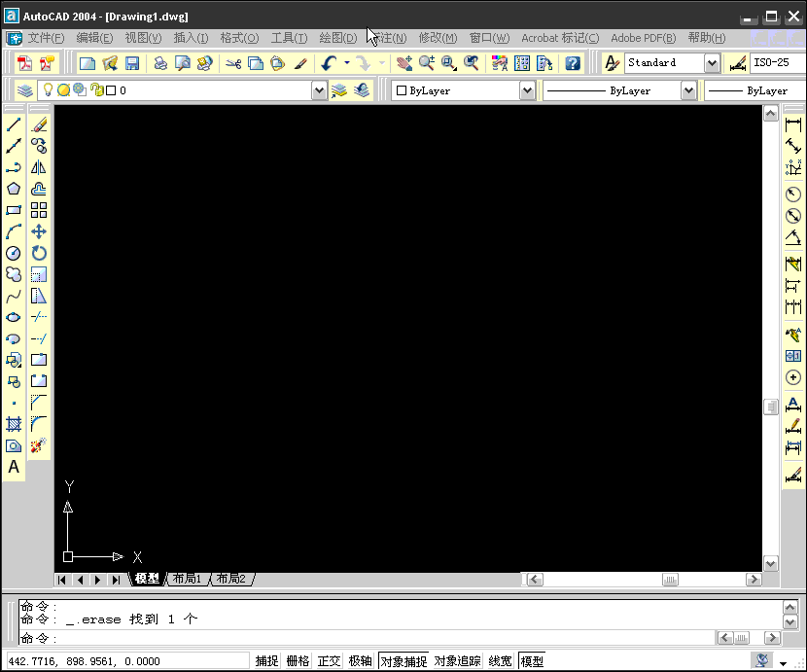Screen dimensions: 807x672
Task: Switch to the 布局2 layout tab
Action: (230, 579)
